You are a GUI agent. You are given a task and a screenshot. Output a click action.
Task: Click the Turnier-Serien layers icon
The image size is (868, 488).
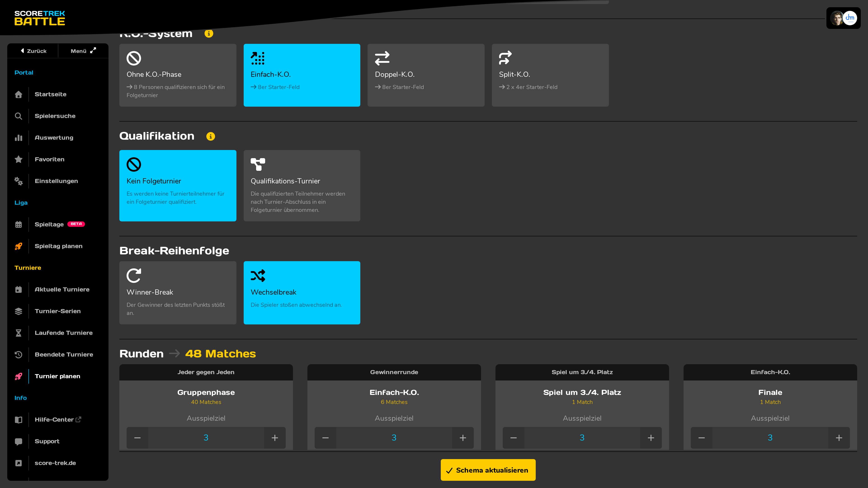click(19, 311)
